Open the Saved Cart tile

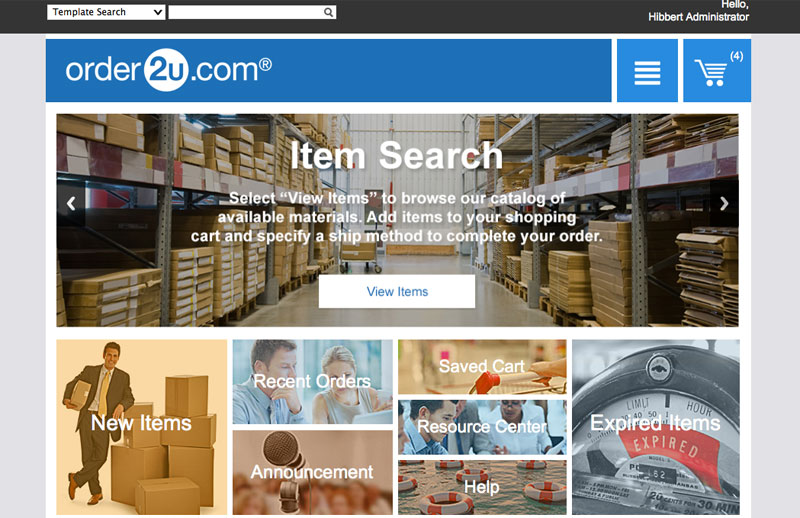(x=482, y=367)
